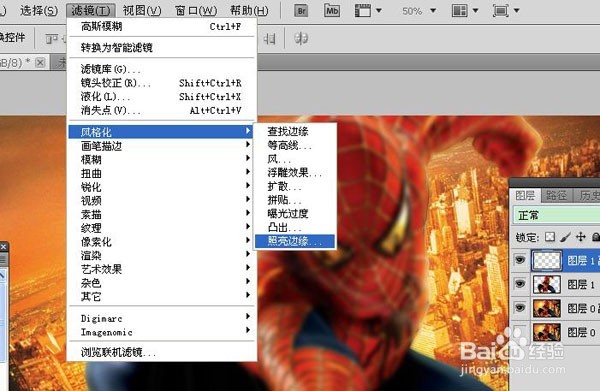Click the view extras film-strip icon

[362, 10]
